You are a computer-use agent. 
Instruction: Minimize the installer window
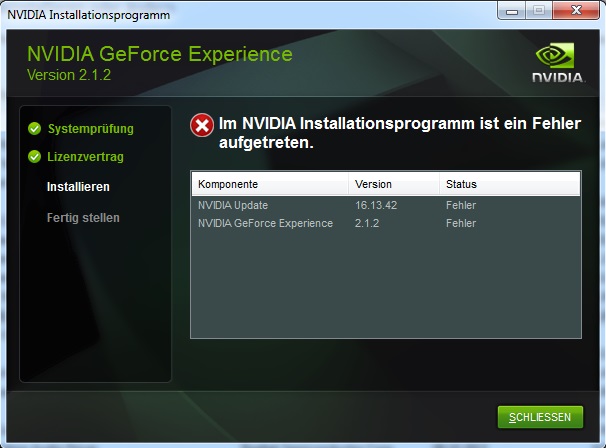pos(512,11)
